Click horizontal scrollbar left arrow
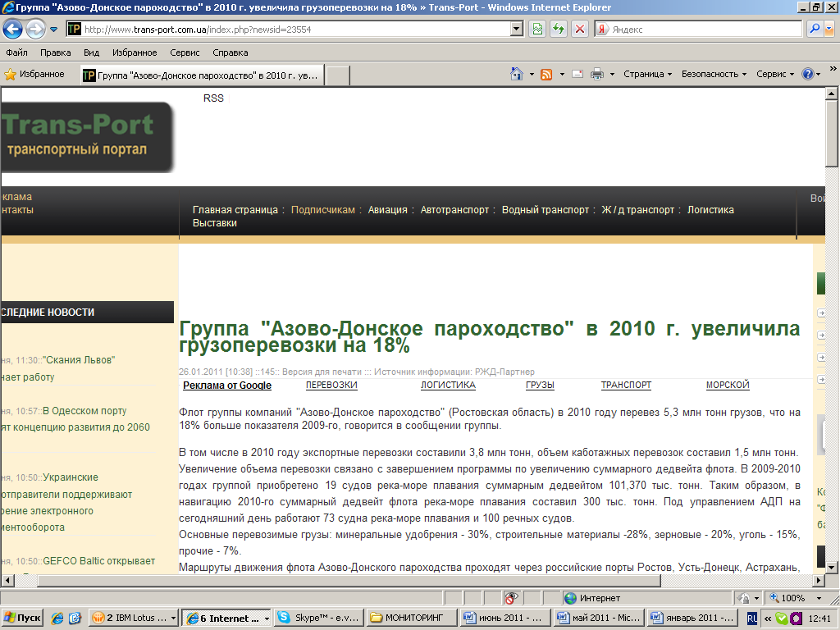 [x=7, y=580]
